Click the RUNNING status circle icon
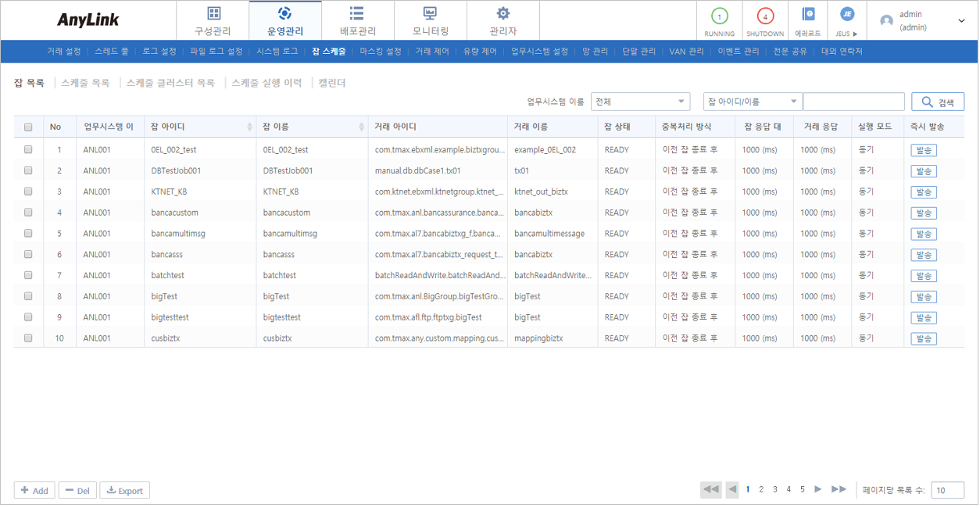Viewport: 980px width, 508px height. pyautogui.click(x=719, y=16)
